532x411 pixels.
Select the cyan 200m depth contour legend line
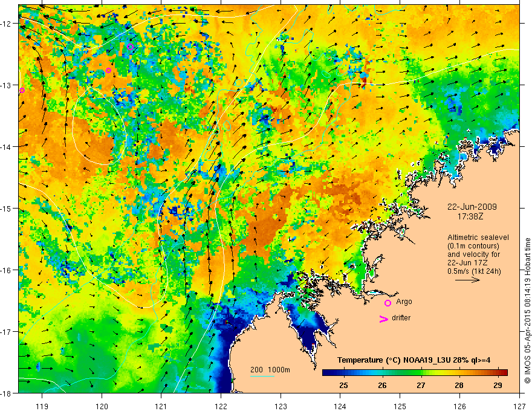262,376
